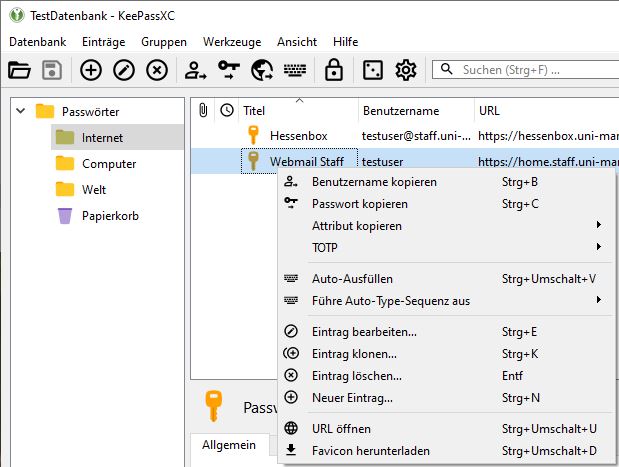Click the https://home.staff.uni-mar URL cell

[548, 162]
